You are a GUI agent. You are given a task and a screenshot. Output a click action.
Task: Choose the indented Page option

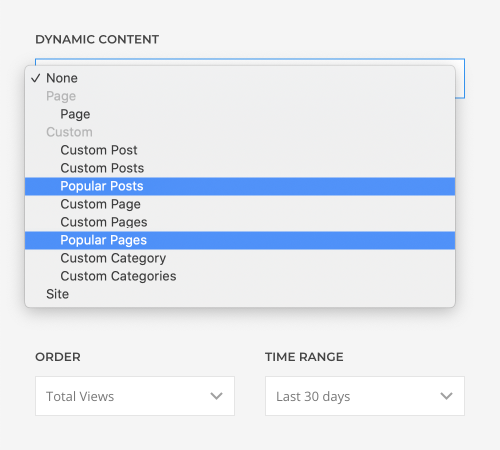pyautogui.click(x=240, y=114)
